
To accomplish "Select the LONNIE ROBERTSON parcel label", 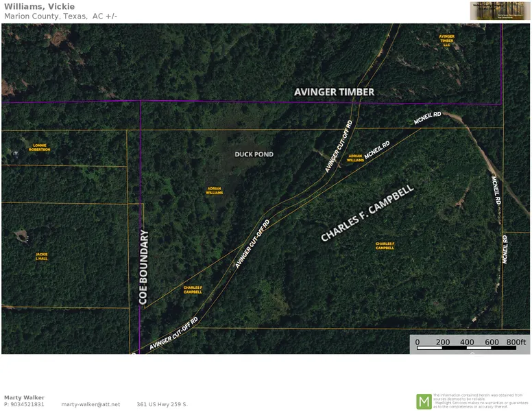I will click(x=41, y=148).
